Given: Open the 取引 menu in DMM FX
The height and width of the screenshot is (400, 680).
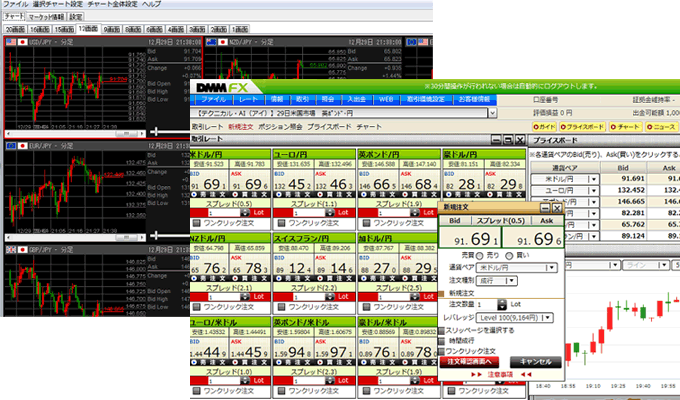Looking at the screenshot, I should coord(302,99).
